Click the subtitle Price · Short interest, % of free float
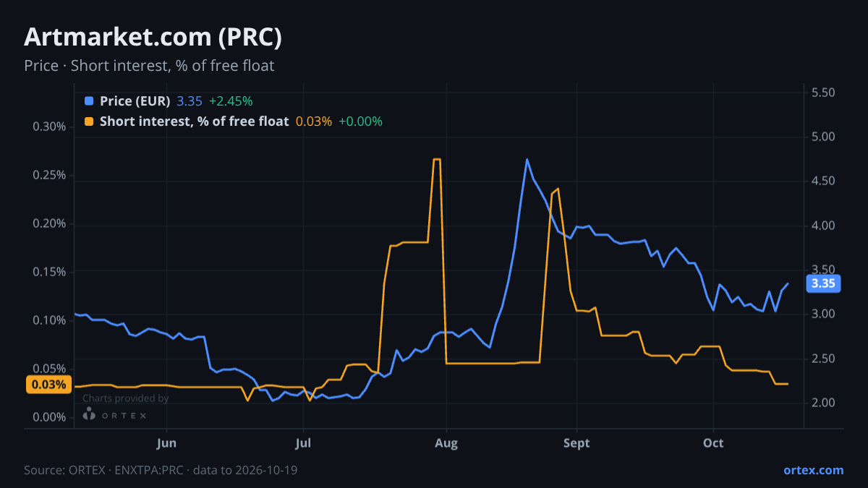The image size is (868, 488). click(x=149, y=66)
